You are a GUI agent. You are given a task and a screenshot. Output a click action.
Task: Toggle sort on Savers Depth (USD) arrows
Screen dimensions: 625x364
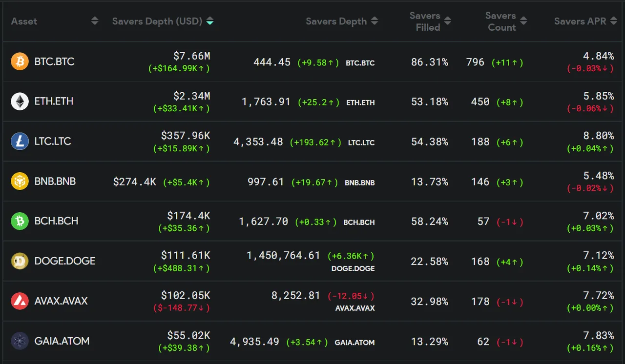pyautogui.click(x=209, y=21)
